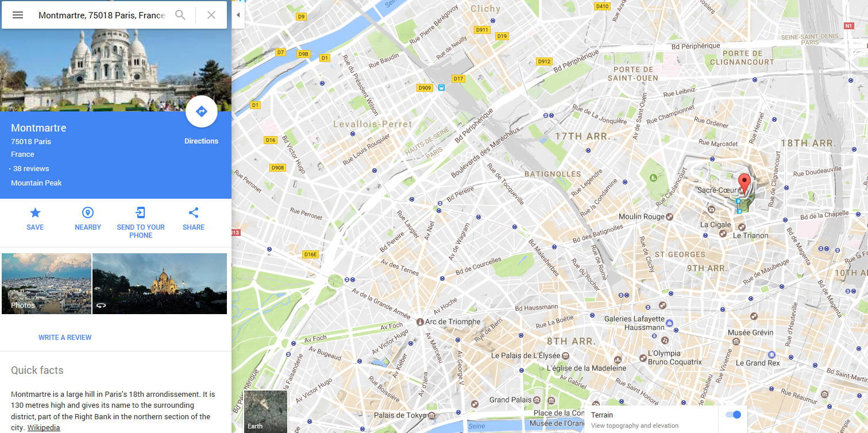The height and width of the screenshot is (433, 868).
Task: Click the green park marker near Rue Caulaincourt
Action: tap(653, 178)
